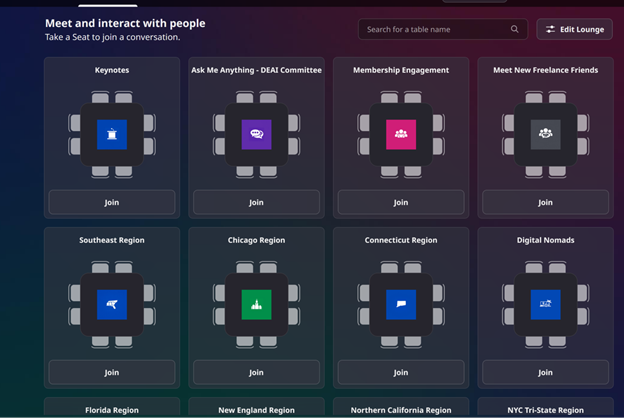Select the Southeast Region table icon
This screenshot has width=624, height=418.
click(112, 304)
